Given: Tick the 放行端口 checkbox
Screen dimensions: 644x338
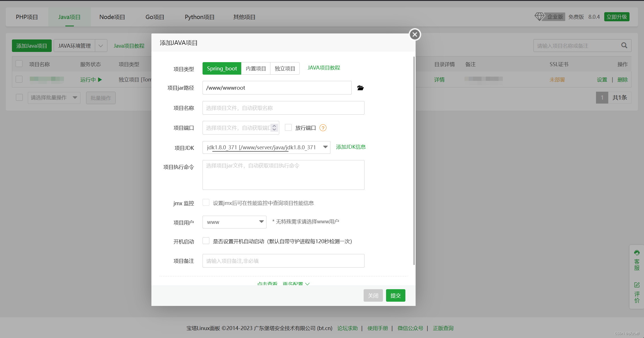Looking at the screenshot, I should point(288,127).
